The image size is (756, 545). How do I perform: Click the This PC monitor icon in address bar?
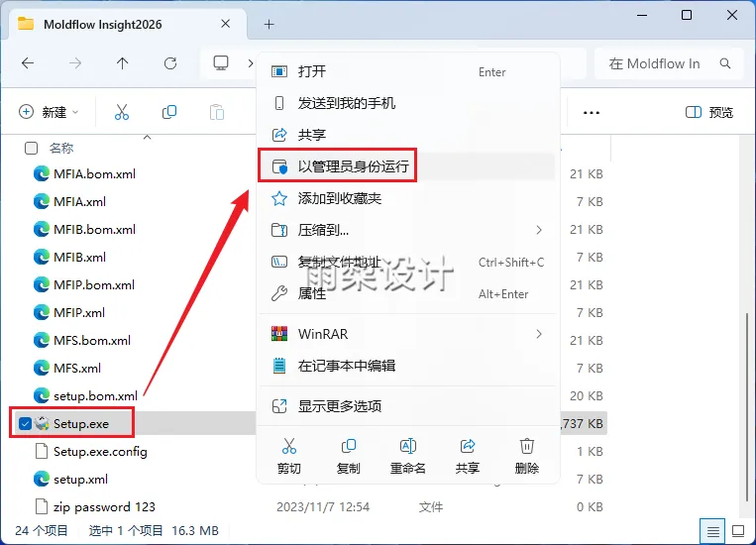(x=221, y=62)
